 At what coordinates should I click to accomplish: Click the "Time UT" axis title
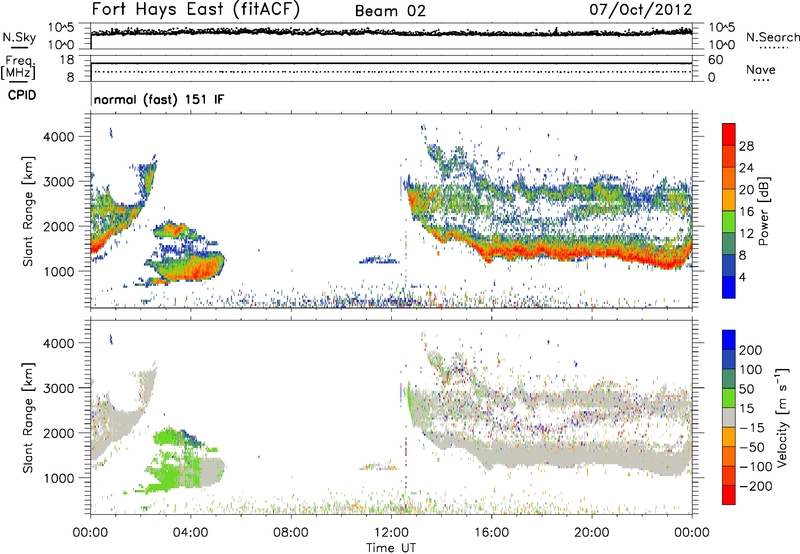(391, 548)
